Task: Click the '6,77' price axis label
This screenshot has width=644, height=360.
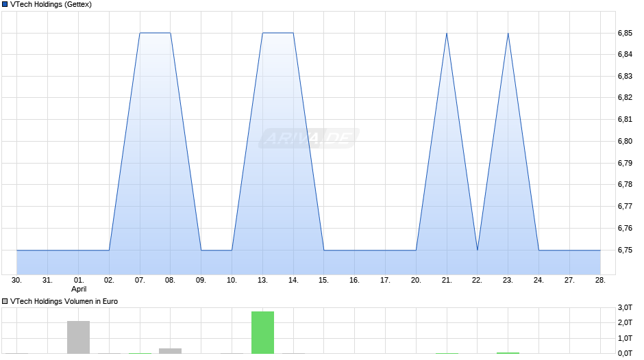Action: click(625, 207)
